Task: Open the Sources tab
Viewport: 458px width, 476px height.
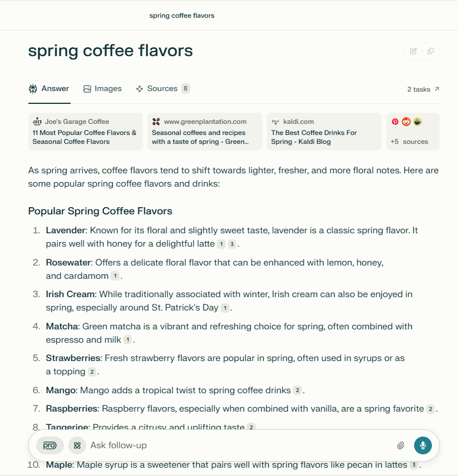Action: [x=162, y=89]
